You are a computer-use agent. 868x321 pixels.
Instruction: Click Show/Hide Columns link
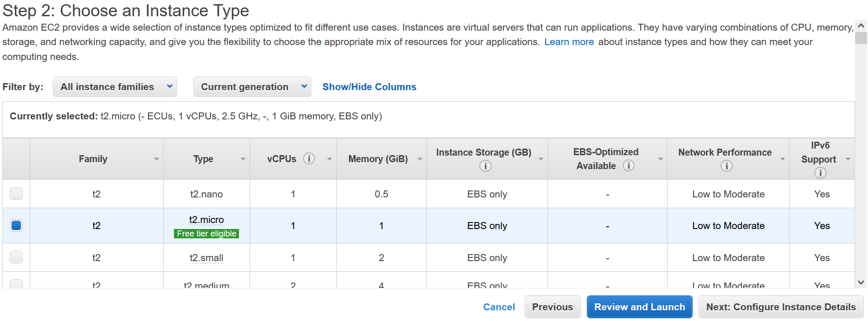pos(369,87)
